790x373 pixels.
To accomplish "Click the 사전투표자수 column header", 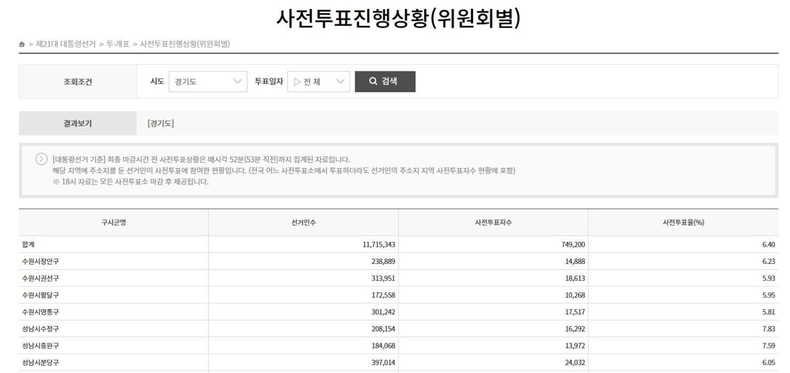I will click(x=493, y=222).
